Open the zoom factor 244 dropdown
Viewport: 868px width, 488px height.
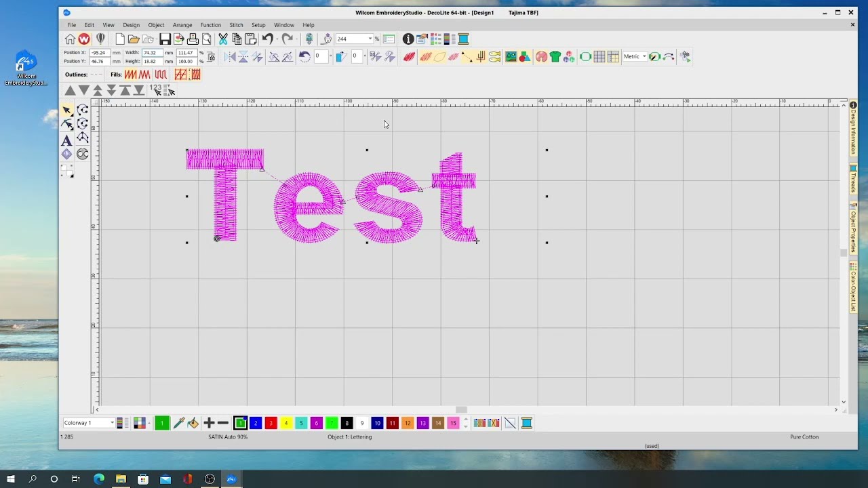tap(370, 39)
